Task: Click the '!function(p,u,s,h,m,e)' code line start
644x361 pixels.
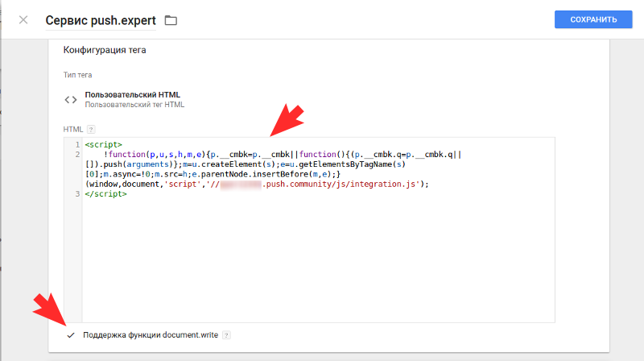Action: click(154, 155)
